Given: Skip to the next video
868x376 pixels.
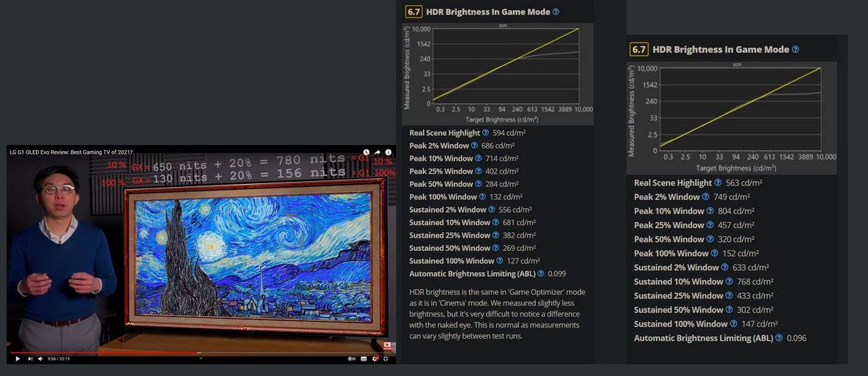Looking at the screenshot, I should point(30,359).
